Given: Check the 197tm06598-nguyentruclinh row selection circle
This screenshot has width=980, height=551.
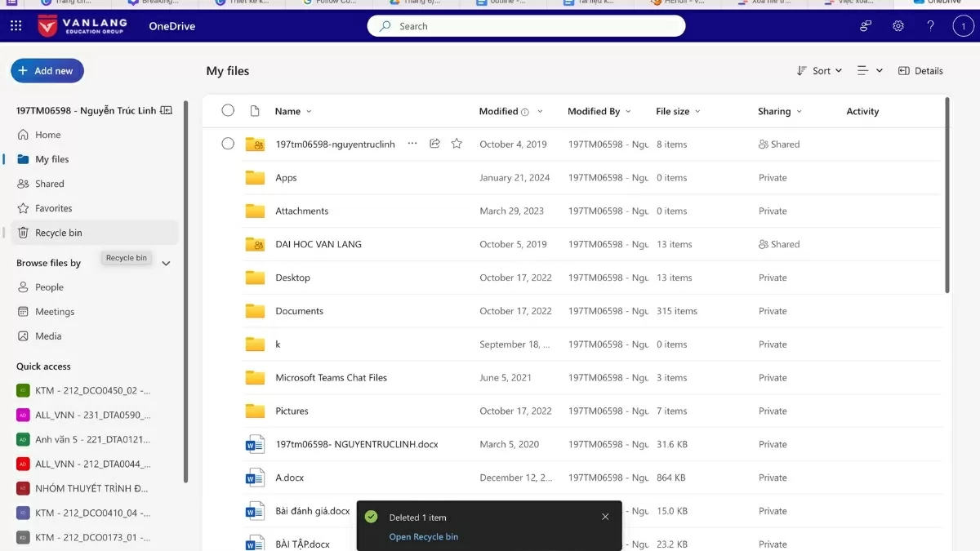Looking at the screenshot, I should click(x=228, y=143).
